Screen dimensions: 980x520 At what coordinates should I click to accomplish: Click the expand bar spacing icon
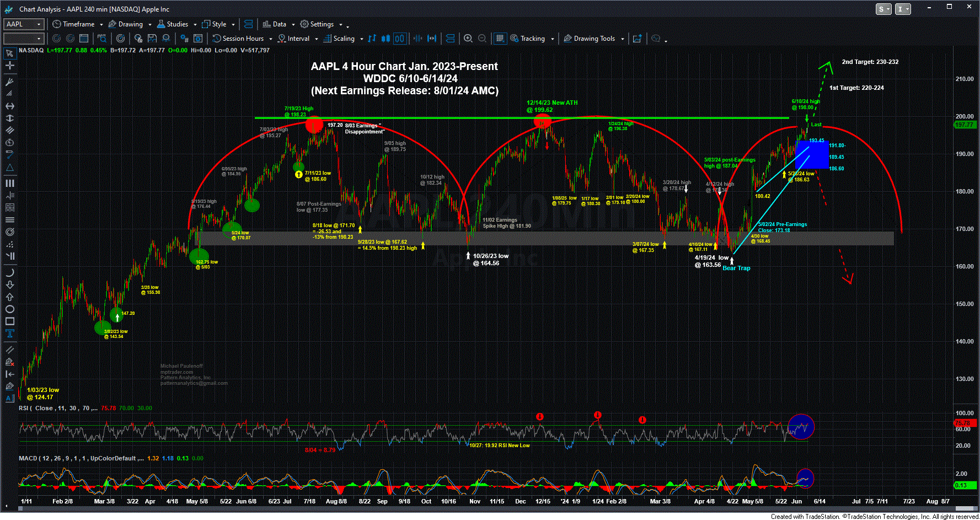tap(432, 39)
